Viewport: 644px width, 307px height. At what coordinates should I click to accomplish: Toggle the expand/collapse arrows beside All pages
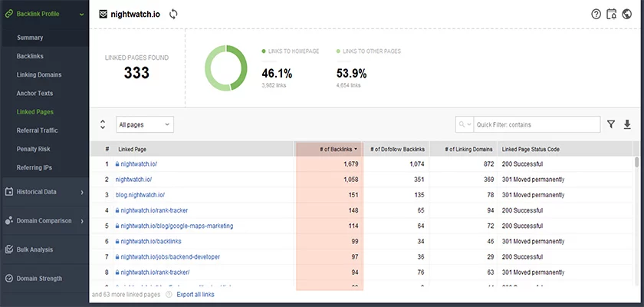(103, 124)
